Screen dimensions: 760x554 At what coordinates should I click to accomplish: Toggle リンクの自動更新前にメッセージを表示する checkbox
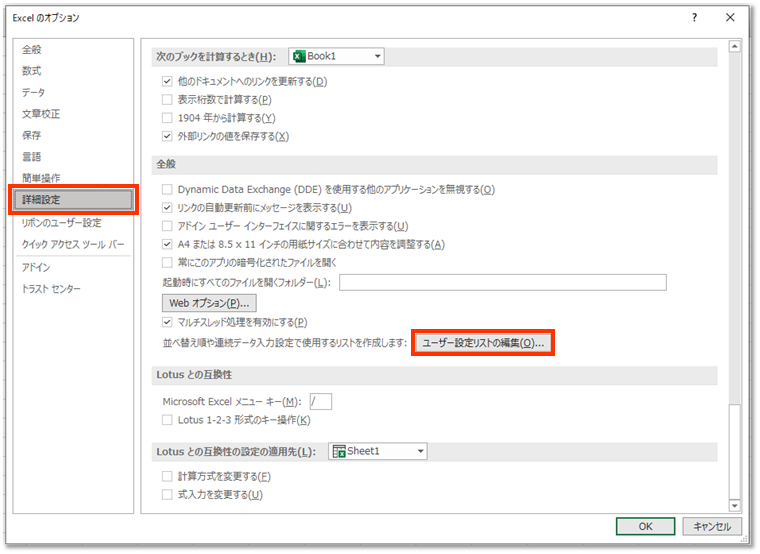[167, 207]
